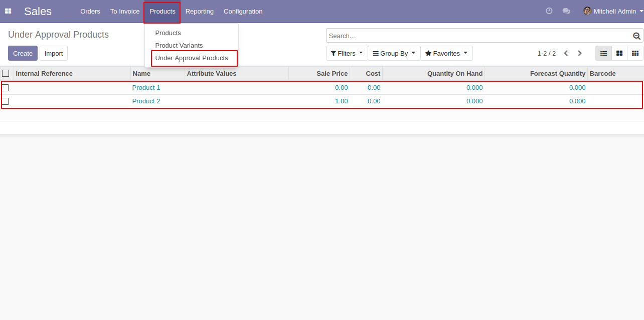Screen dimensions: 644x320
Task: Click Mitchell Admin avatar picture
Action: click(x=587, y=11)
